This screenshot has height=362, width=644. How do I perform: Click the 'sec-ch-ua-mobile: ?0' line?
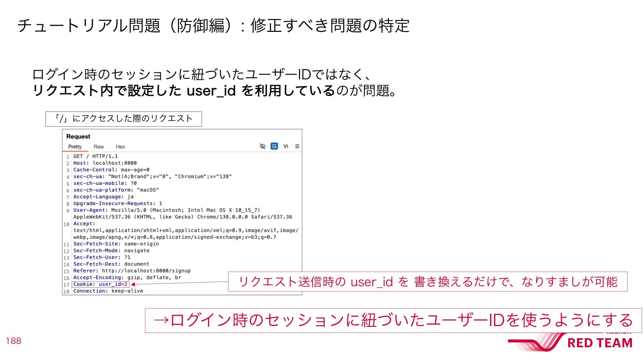tap(105, 183)
